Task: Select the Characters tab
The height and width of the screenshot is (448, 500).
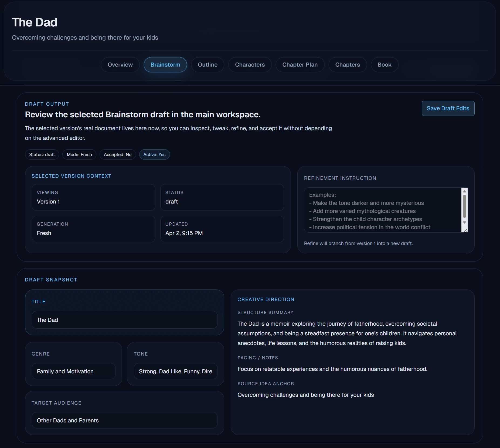Action: click(x=250, y=65)
